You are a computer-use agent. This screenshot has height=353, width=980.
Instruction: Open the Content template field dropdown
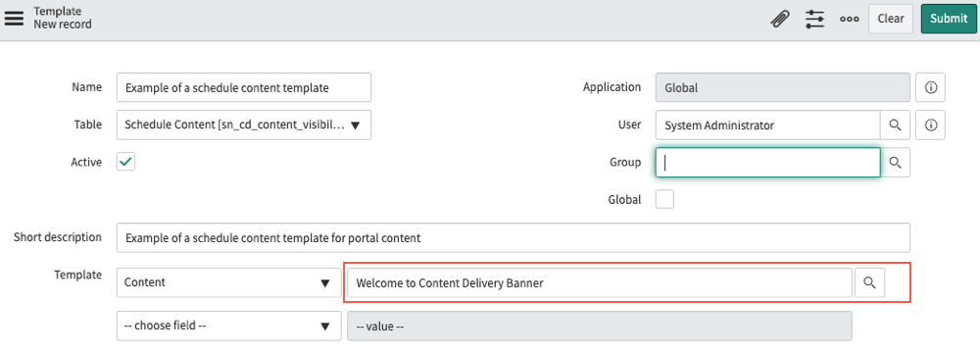[x=228, y=283]
